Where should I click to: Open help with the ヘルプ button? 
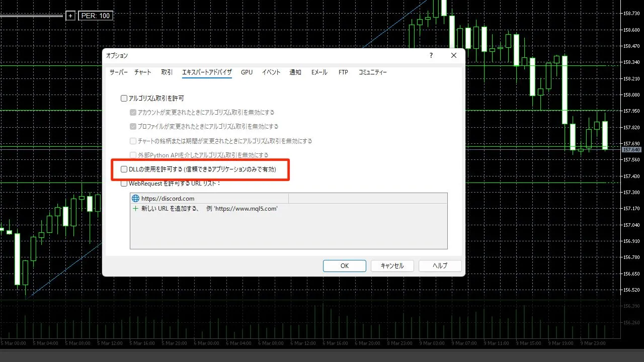(x=440, y=265)
